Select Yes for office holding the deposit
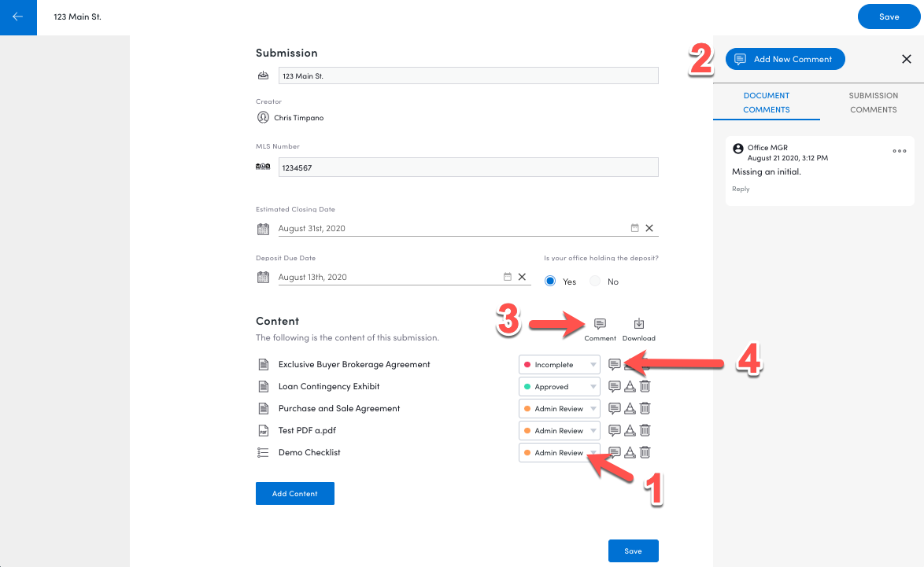Viewport: 924px width, 567px height. point(550,282)
